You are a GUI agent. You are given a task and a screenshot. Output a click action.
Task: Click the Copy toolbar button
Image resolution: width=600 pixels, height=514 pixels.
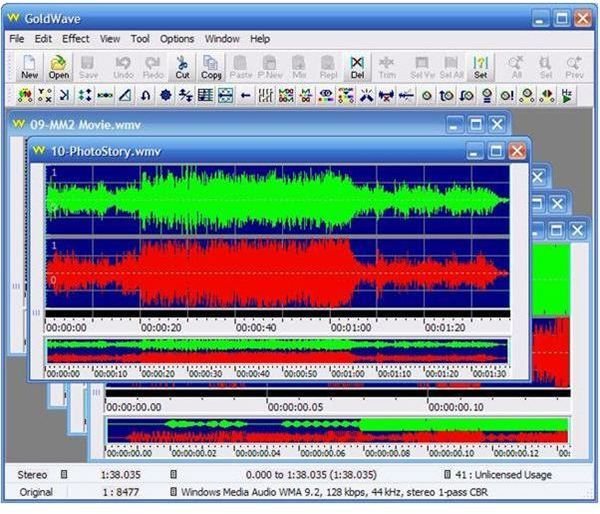coord(211,67)
